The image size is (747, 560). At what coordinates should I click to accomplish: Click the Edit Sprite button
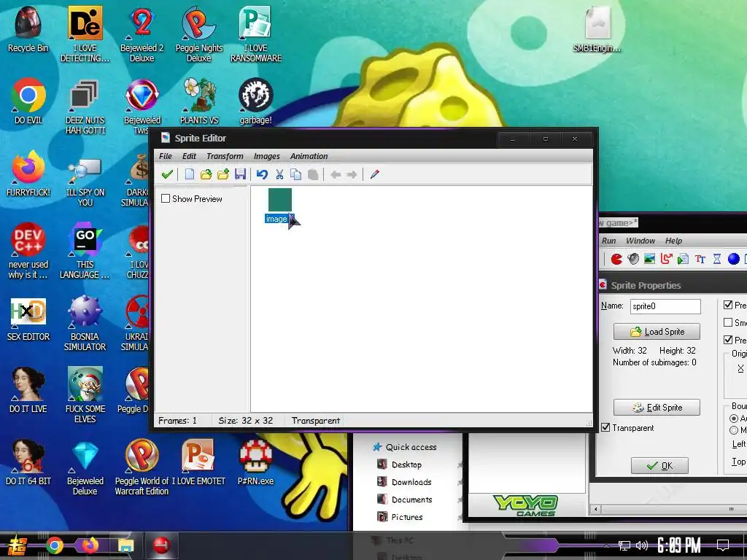[657, 407]
